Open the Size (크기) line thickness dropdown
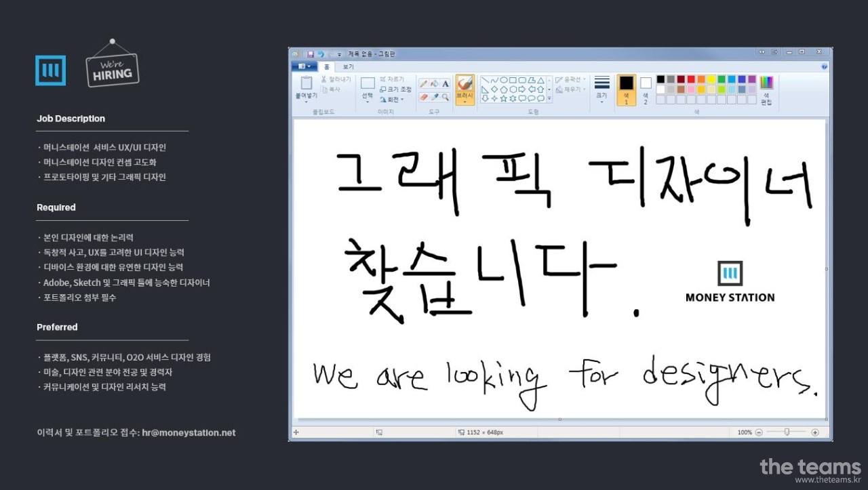Screen dimensions: 868x490 pyautogui.click(x=601, y=89)
